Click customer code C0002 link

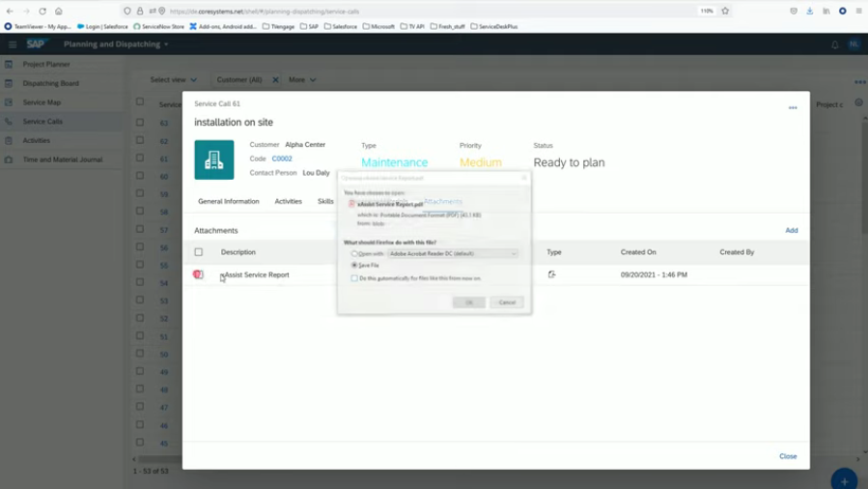282,158
